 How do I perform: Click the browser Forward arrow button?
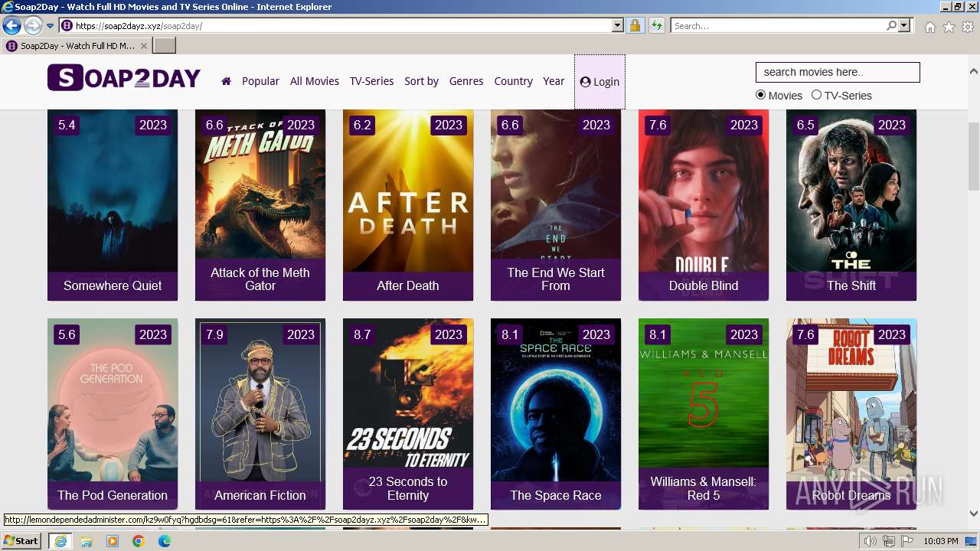point(33,26)
